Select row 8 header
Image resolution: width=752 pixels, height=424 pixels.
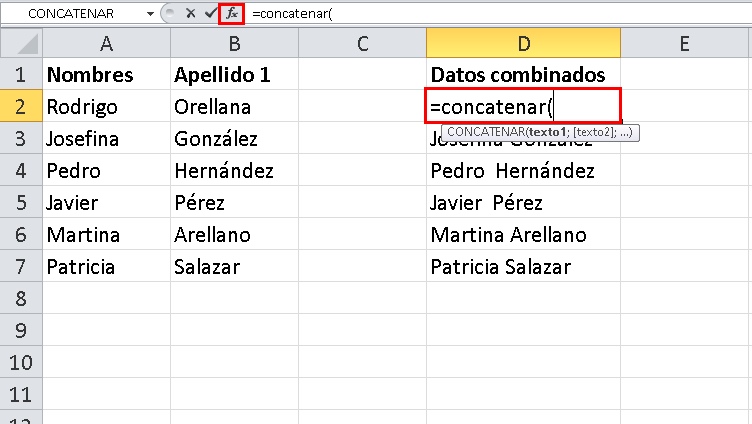coord(20,298)
